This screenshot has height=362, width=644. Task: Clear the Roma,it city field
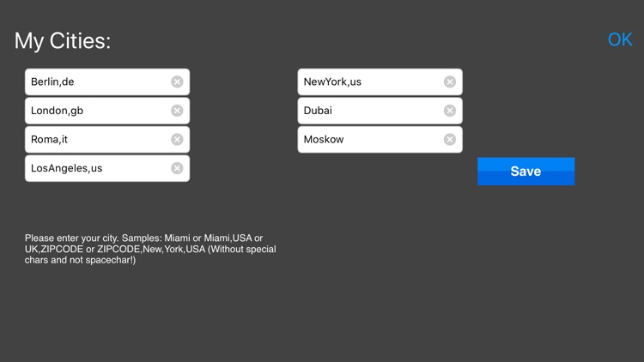[x=177, y=139]
